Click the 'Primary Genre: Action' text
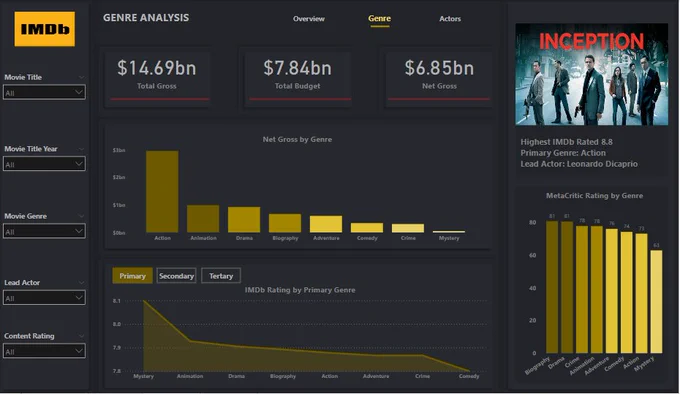The width and height of the screenshot is (680, 394). point(563,153)
